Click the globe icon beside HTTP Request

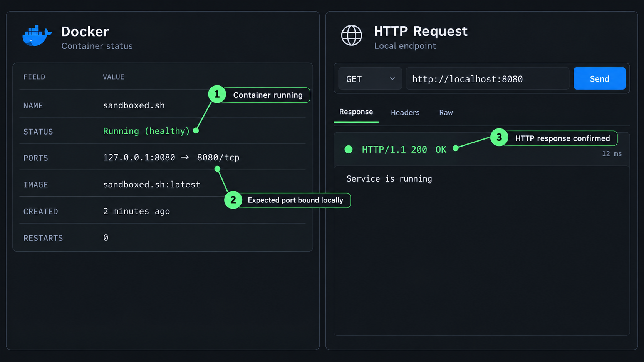click(x=351, y=35)
